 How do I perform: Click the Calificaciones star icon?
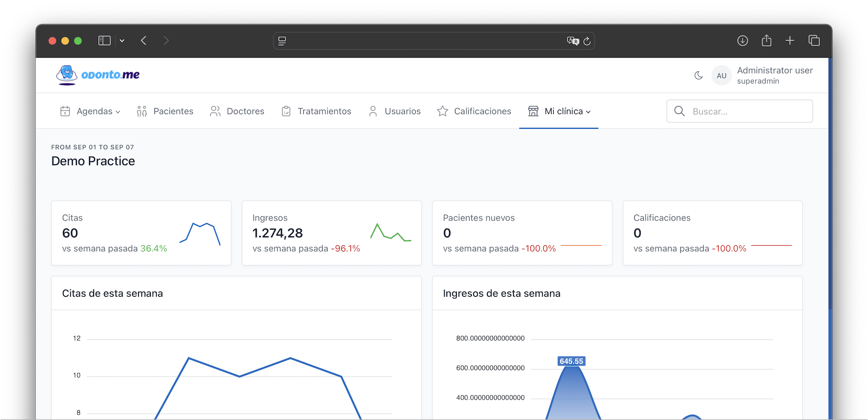point(442,111)
